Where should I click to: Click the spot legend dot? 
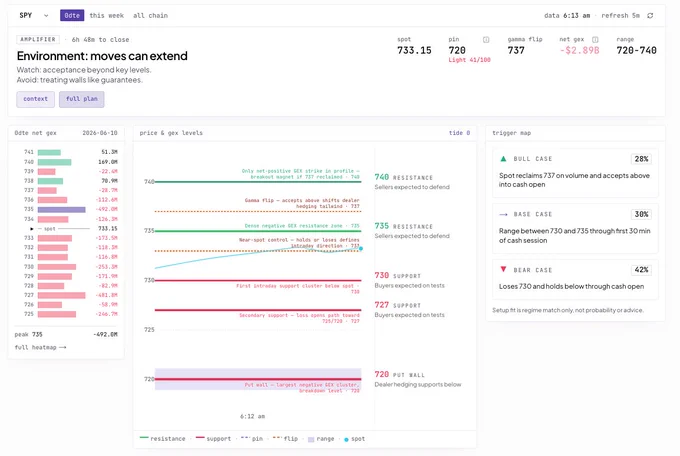coord(346,440)
